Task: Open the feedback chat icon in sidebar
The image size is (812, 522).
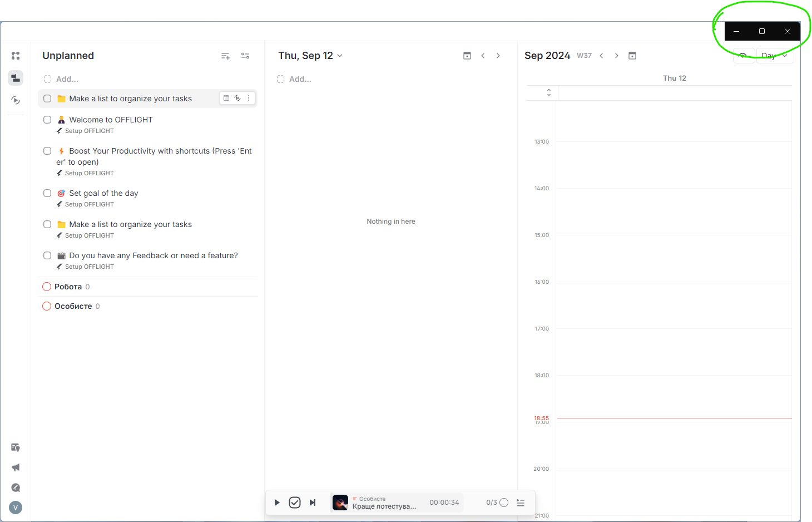Action: 16,447
